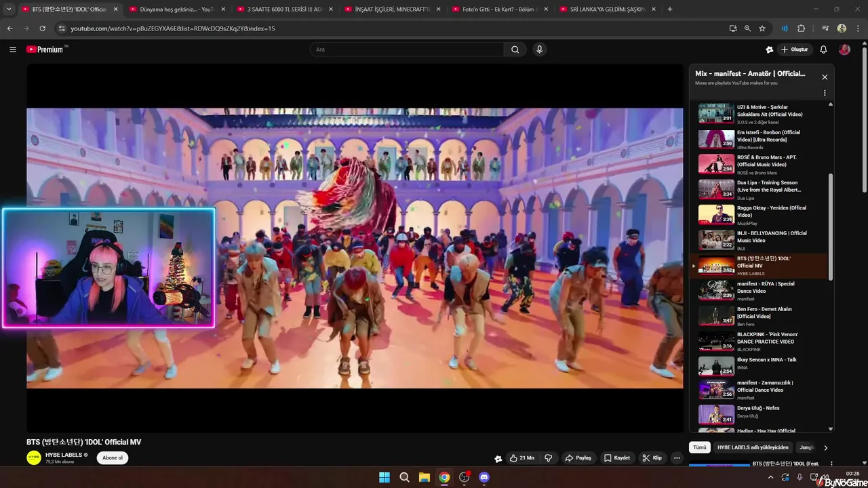The width and height of the screenshot is (868, 488).
Task: Open playlist options three-dot menu
Action: (x=825, y=93)
